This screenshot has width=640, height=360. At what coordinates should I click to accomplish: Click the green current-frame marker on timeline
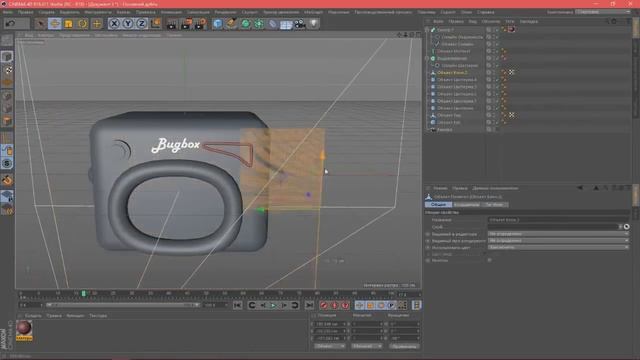(x=84, y=293)
